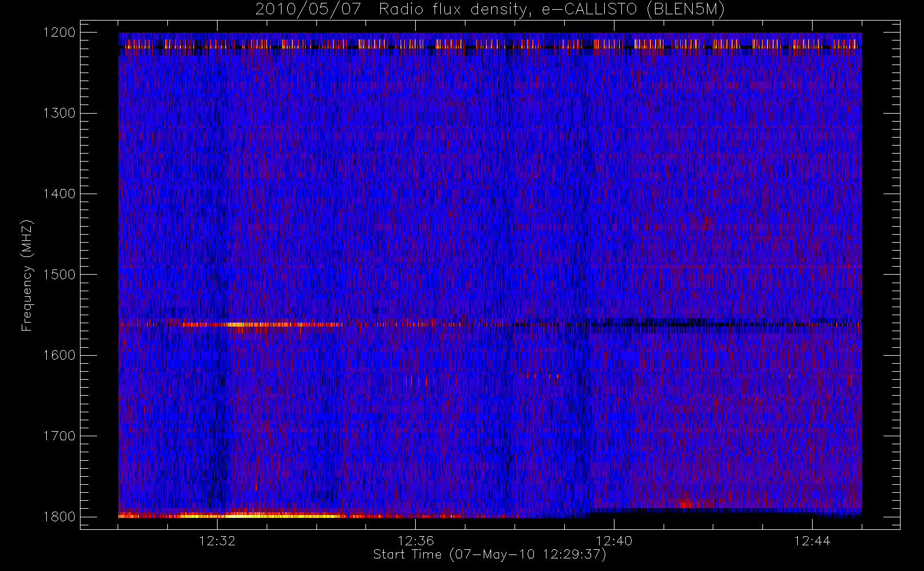Screen dimensions: 924x571
Task: Click the 1200 frequency tick label
Action: pyautogui.click(x=59, y=33)
